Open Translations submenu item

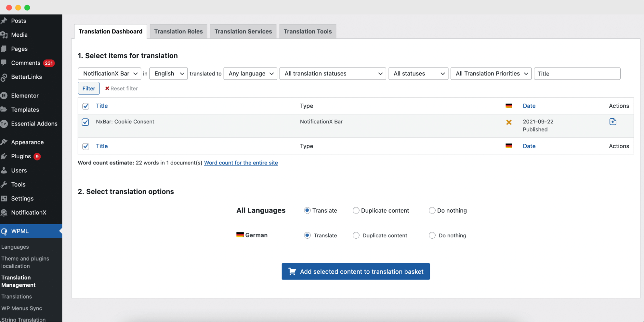(x=16, y=297)
